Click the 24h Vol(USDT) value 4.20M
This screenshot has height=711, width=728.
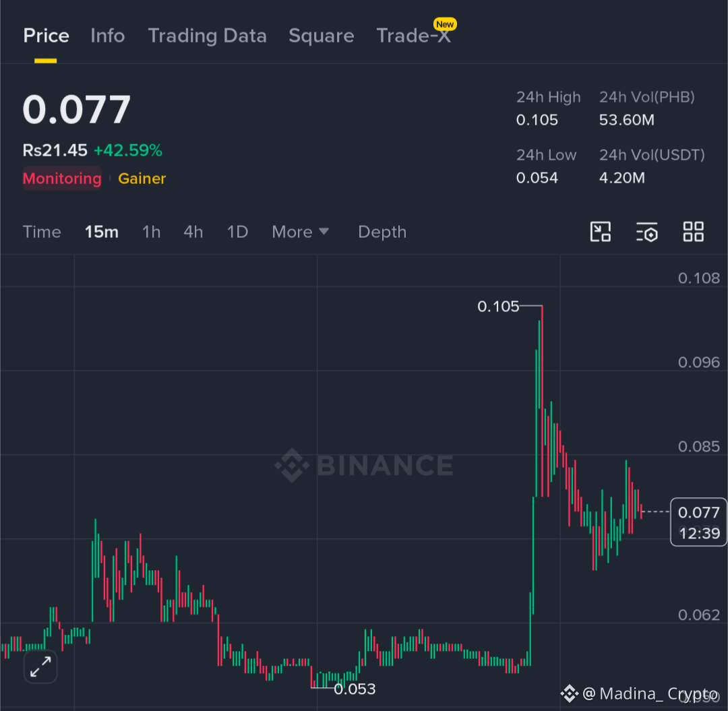(621, 178)
